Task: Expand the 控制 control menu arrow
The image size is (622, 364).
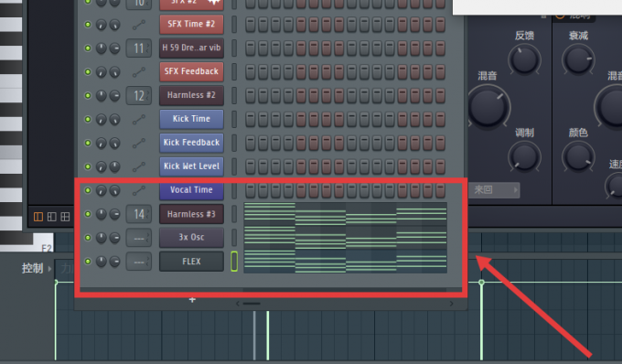Action: pyautogui.click(x=49, y=269)
